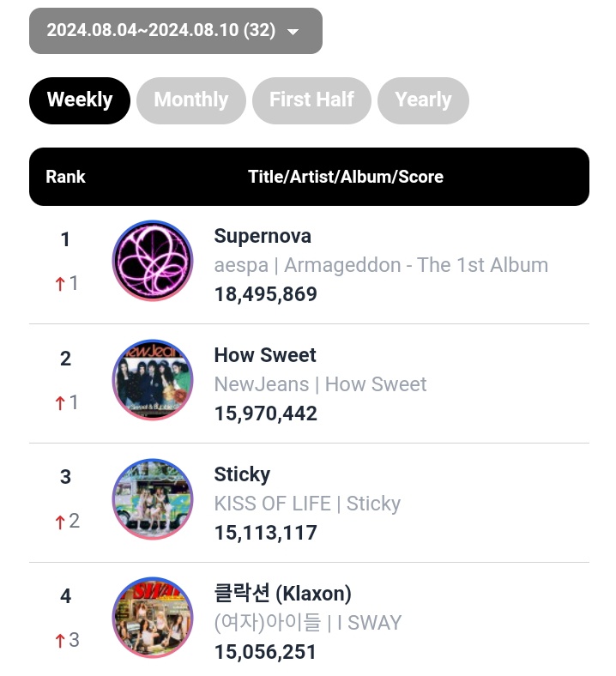The height and width of the screenshot is (676, 616).
Task: Click the NewJeans artist and album line
Action: [x=320, y=384]
